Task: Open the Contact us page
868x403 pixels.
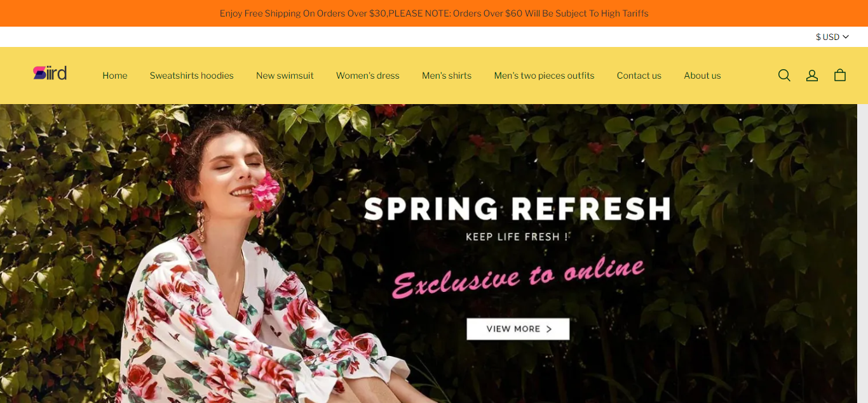Action: coord(639,76)
